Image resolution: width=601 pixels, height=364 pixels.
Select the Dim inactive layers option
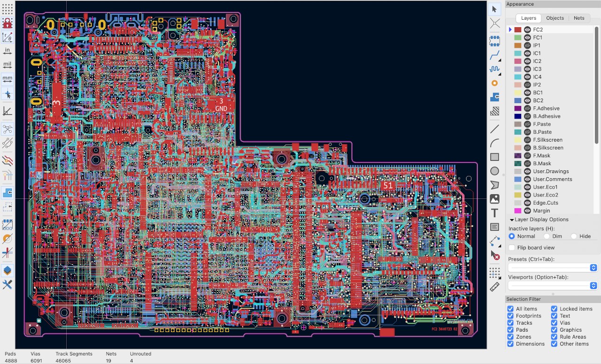(547, 236)
